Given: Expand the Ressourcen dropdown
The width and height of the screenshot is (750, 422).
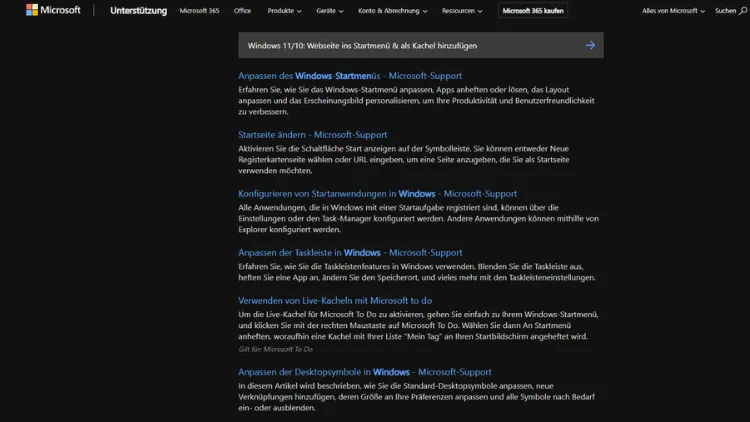Looking at the screenshot, I should [462, 11].
